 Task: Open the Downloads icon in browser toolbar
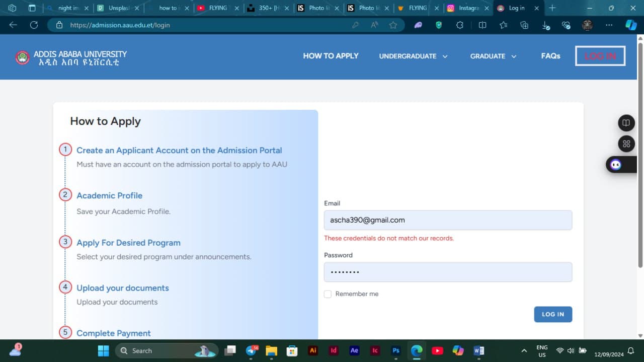546,25
